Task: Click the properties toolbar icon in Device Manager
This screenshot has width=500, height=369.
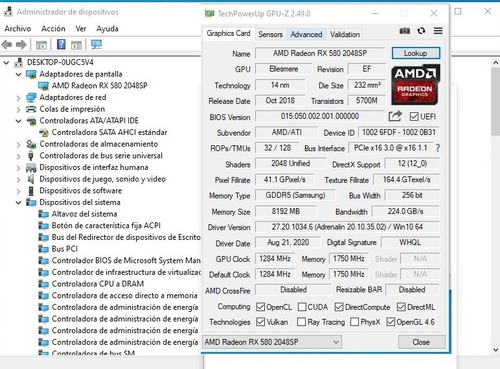Action: pos(41,45)
